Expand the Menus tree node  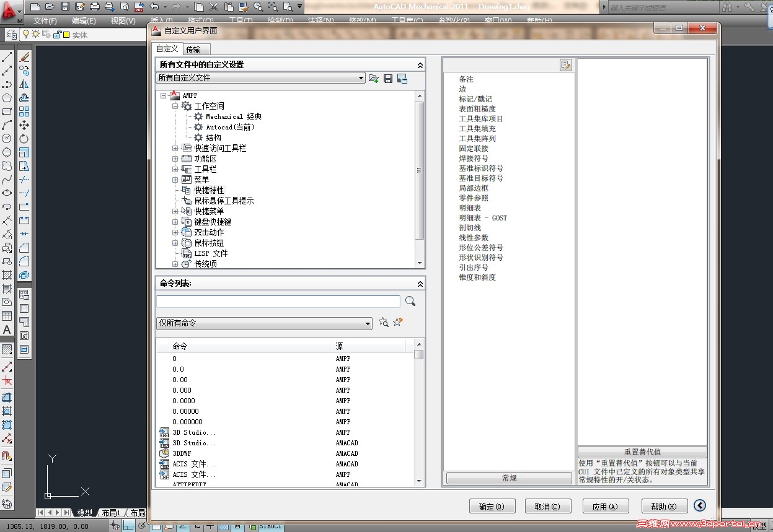click(x=175, y=180)
